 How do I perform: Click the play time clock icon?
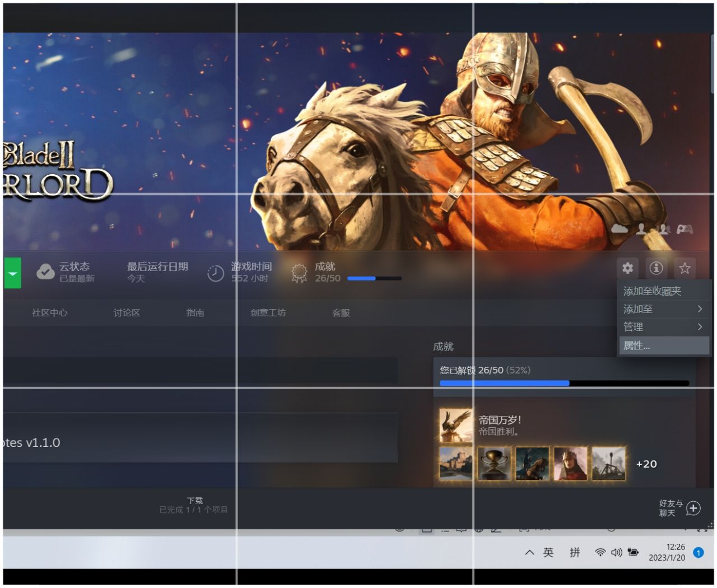click(x=216, y=273)
